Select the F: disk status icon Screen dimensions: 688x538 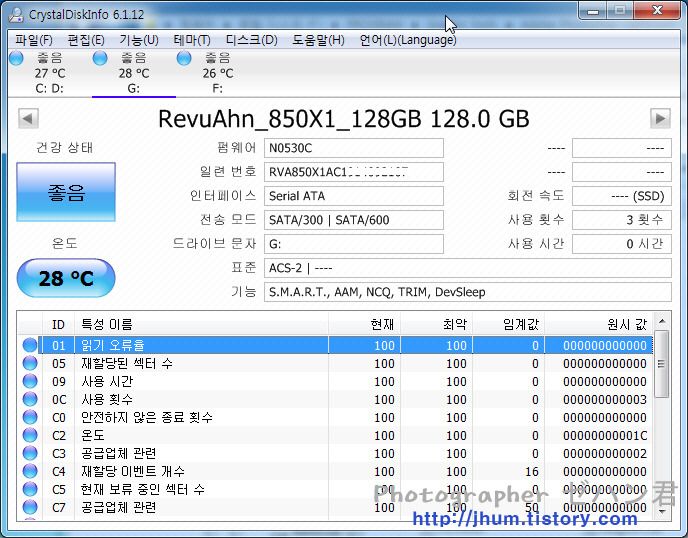pyautogui.click(x=184, y=58)
